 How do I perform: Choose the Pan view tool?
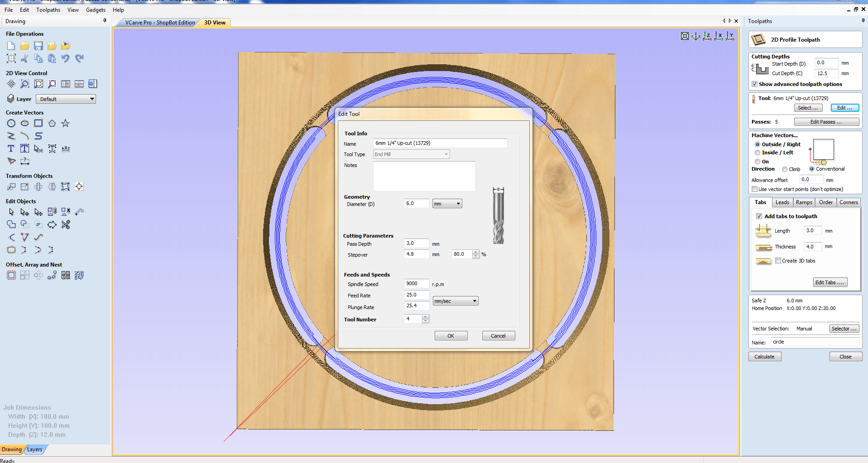point(11,84)
